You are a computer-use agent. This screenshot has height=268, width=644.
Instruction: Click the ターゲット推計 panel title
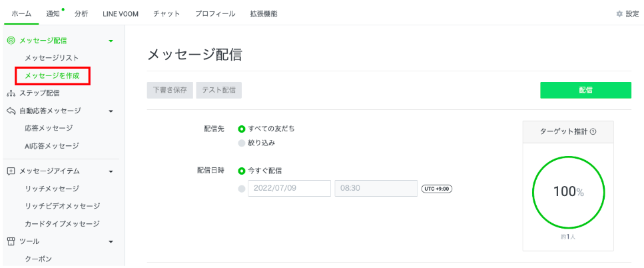pos(565,132)
